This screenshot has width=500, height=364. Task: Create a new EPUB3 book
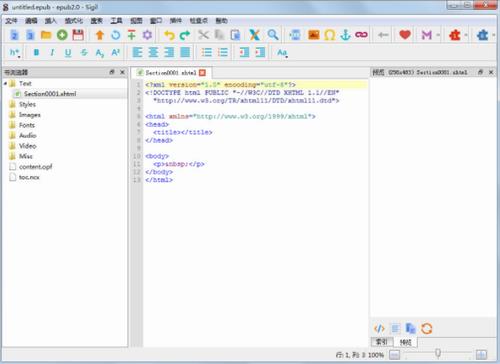click(x=30, y=35)
